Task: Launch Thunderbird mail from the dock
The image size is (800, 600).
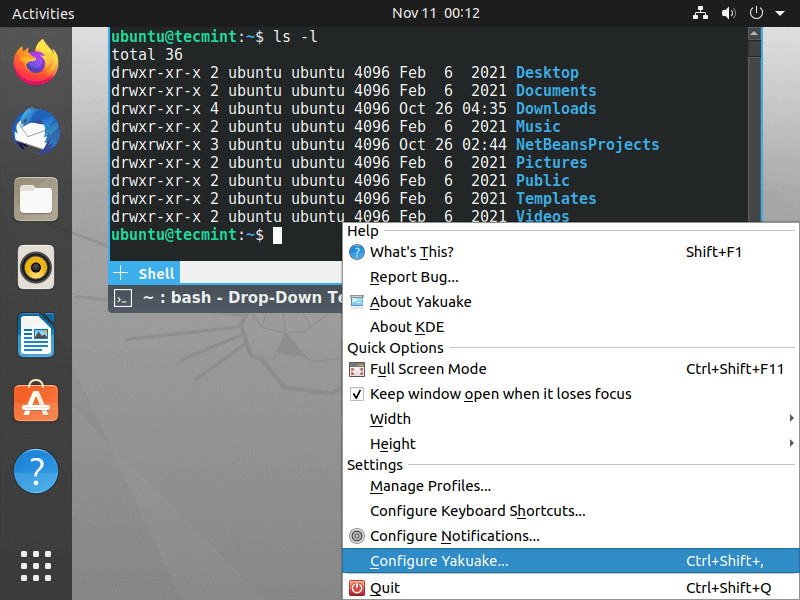Action: [36, 131]
